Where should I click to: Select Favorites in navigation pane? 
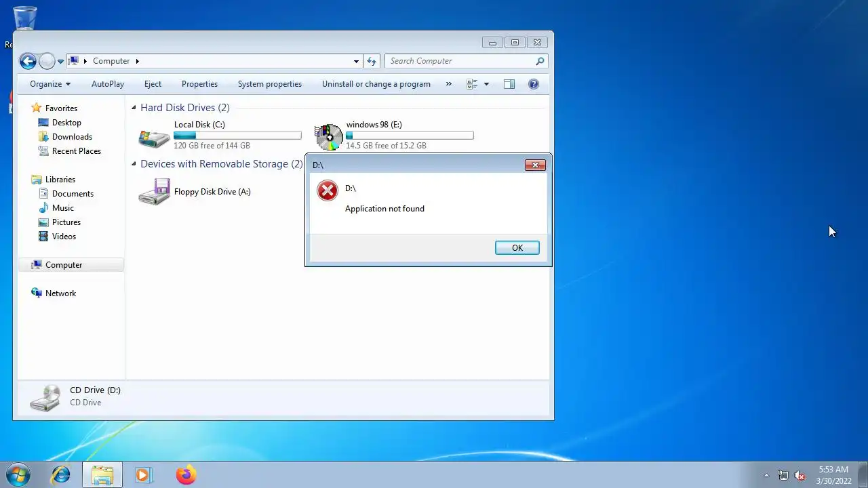61,108
